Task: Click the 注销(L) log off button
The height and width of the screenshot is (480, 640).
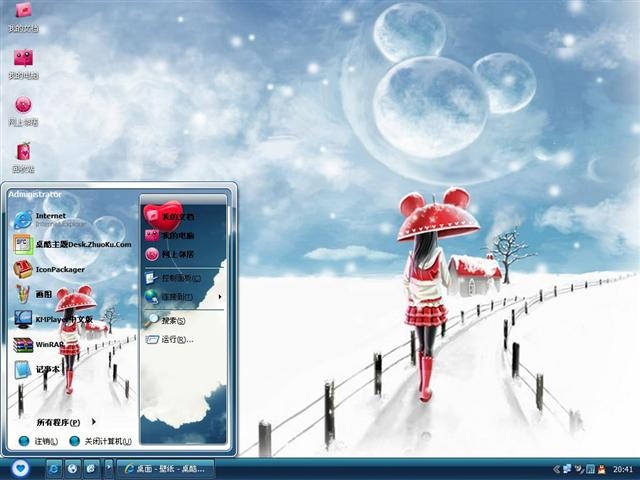Action: point(38,441)
